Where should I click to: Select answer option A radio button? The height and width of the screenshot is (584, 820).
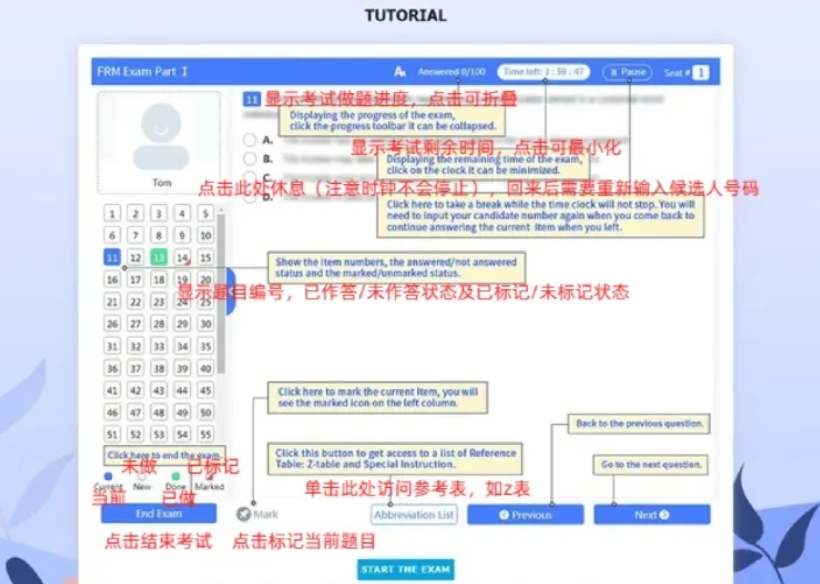click(250, 140)
